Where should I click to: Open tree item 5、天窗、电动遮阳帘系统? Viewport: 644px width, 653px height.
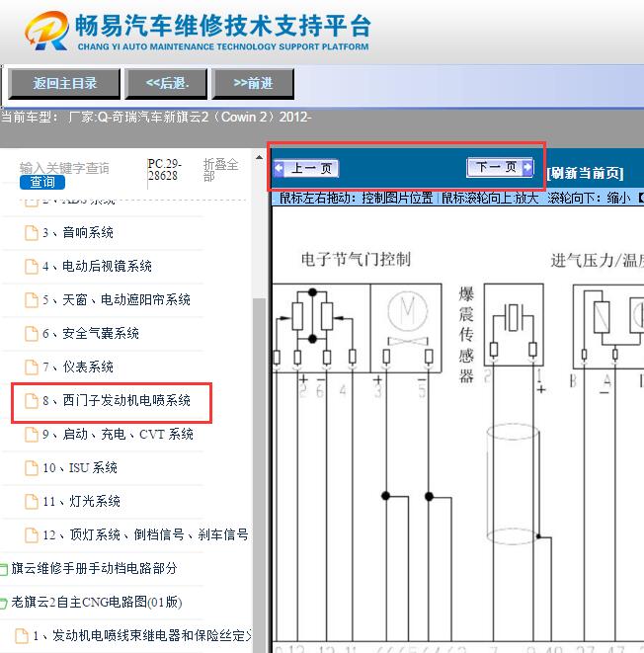[x=117, y=300]
